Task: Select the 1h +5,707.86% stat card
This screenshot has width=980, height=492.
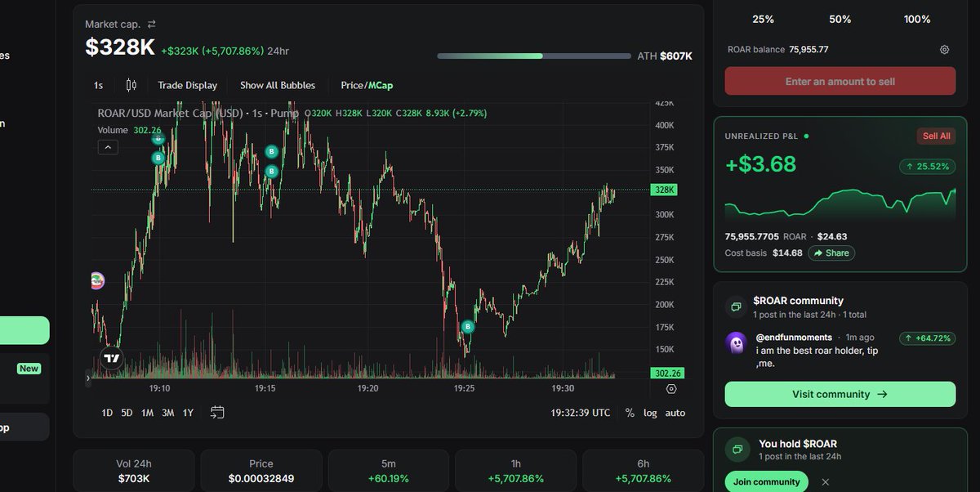Action: 516,471
